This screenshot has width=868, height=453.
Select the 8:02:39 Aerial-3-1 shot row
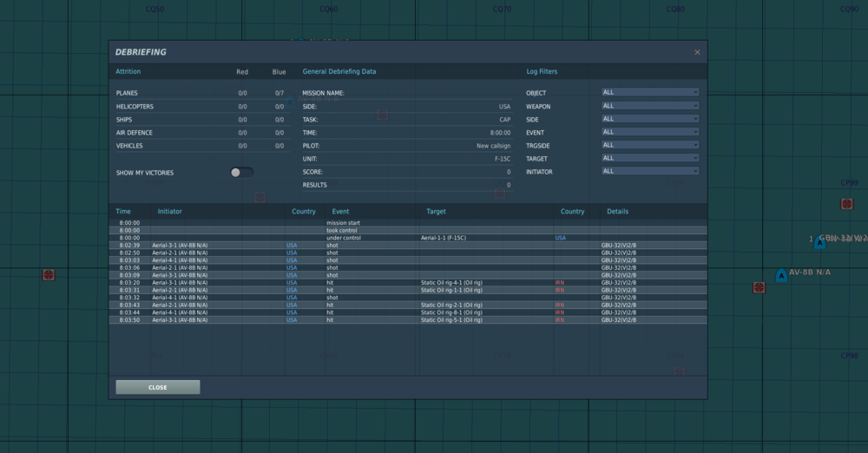pos(408,246)
